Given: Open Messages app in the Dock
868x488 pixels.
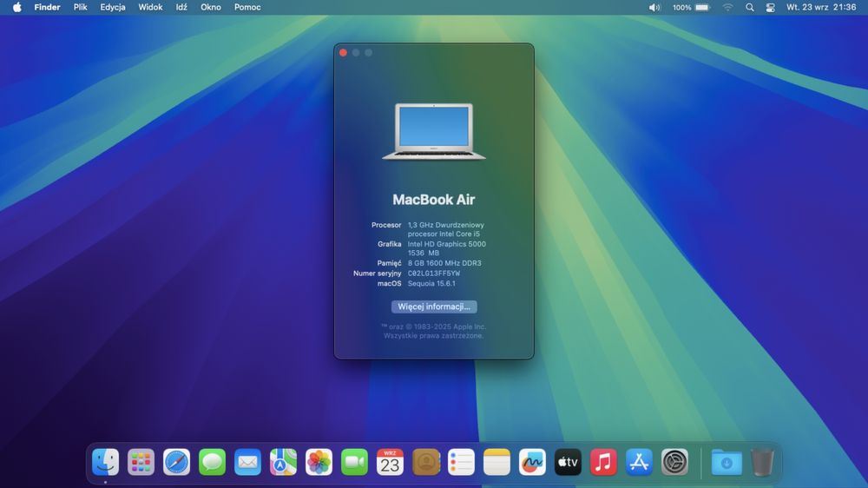Looking at the screenshot, I should click(x=212, y=462).
